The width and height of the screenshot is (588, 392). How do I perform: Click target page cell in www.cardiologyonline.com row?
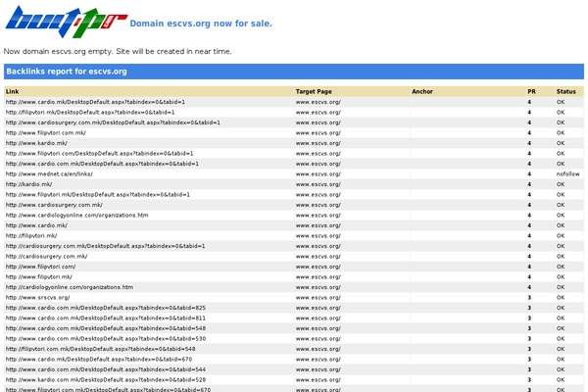(318, 216)
